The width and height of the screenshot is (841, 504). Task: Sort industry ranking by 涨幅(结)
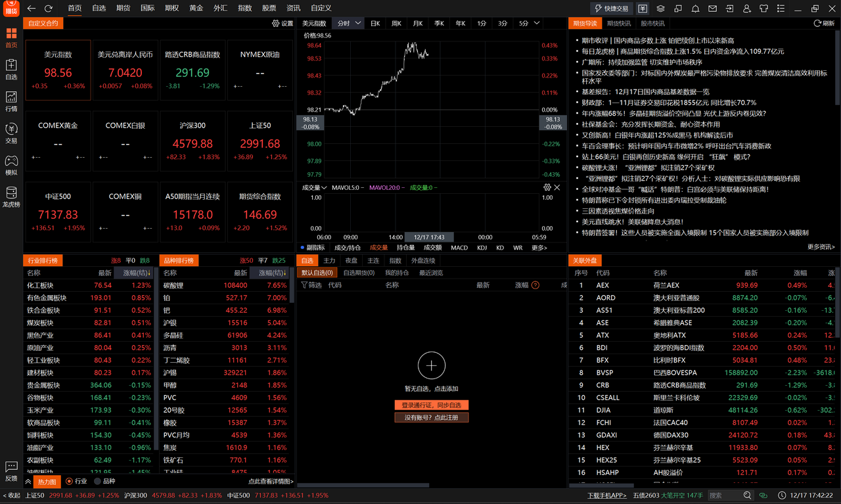(134, 273)
